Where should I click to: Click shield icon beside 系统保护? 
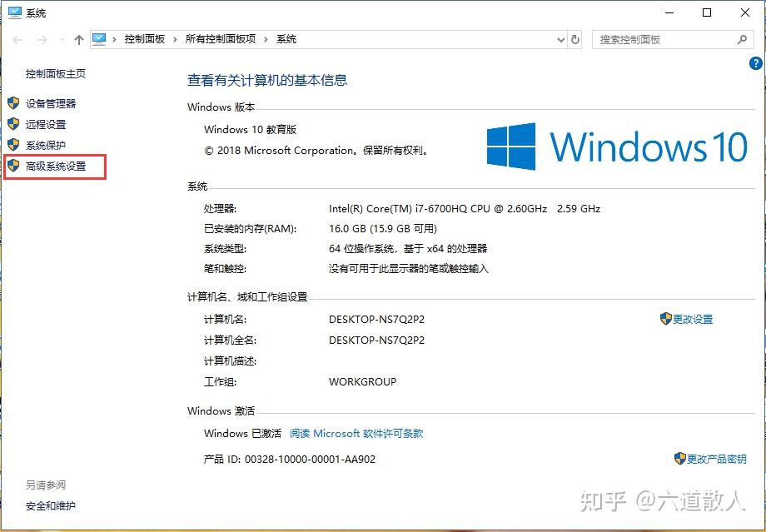(13, 145)
